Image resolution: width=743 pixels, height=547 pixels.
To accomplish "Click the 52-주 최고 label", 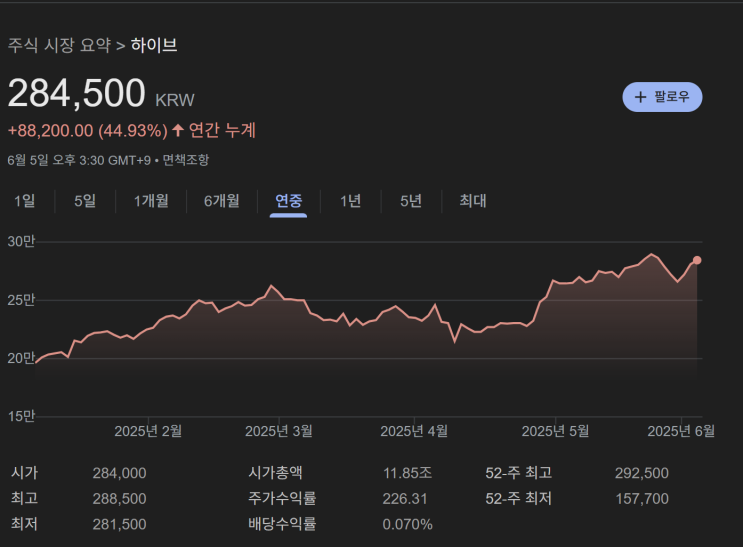I will click(519, 473).
